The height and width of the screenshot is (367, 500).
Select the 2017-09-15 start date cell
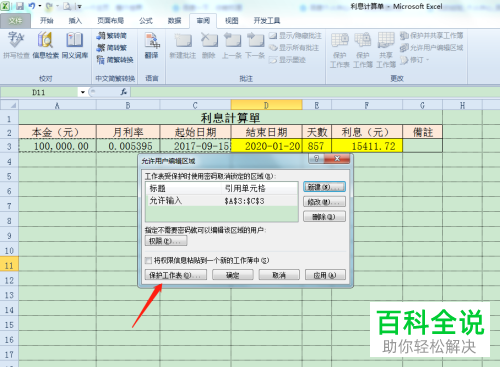pos(195,146)
